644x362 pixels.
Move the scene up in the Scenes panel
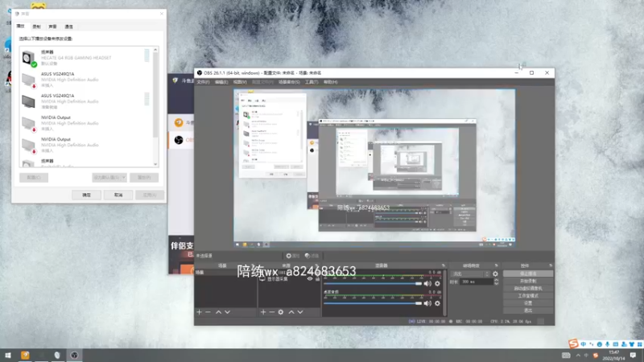[218, 312]
